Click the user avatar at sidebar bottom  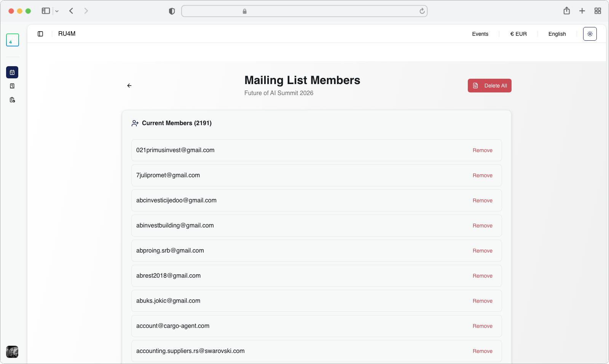(12, 352)
